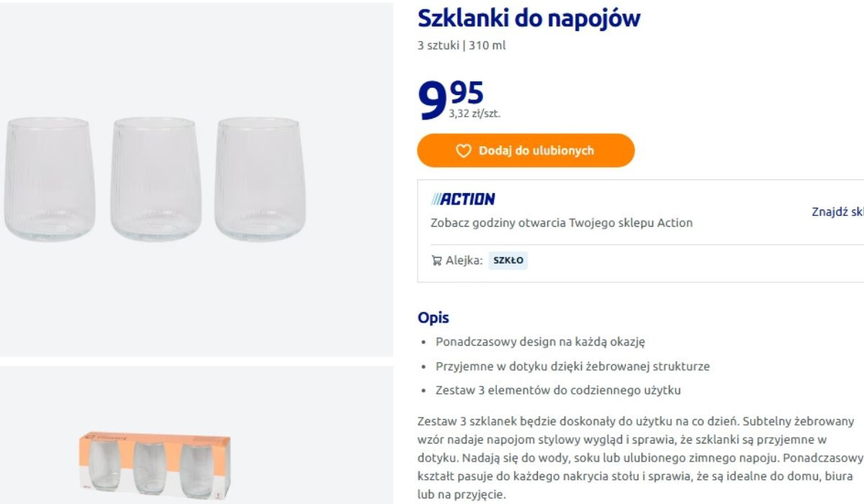This screenshot has height=504, width=864.
Task: Click the heart icon on the favorites button
Action: click(463, 150)
